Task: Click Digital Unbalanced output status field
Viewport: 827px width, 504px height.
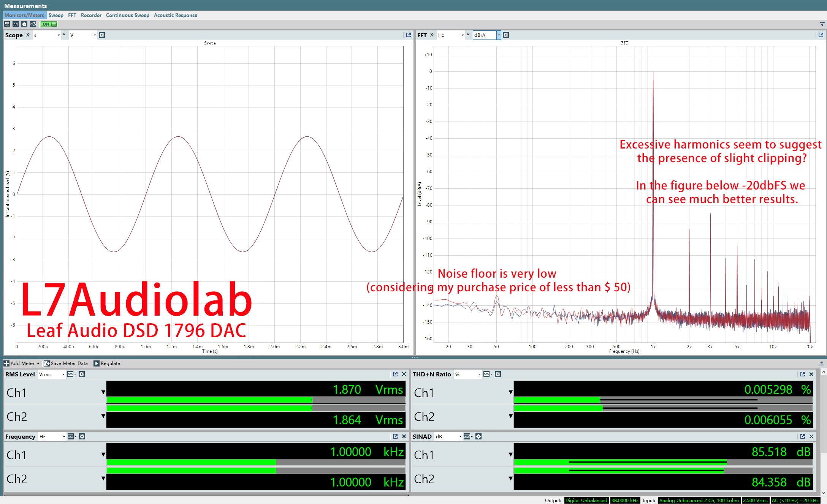Action: point(586,501)
